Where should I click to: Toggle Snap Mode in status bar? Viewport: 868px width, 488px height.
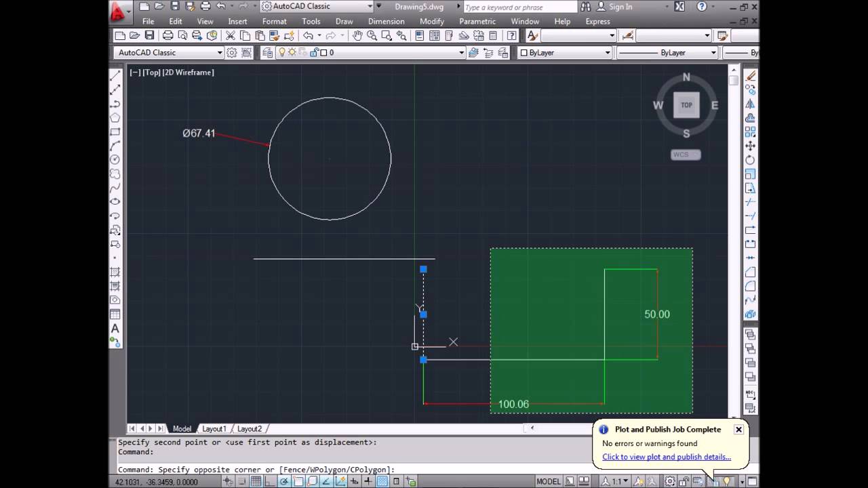pos(241,481)
